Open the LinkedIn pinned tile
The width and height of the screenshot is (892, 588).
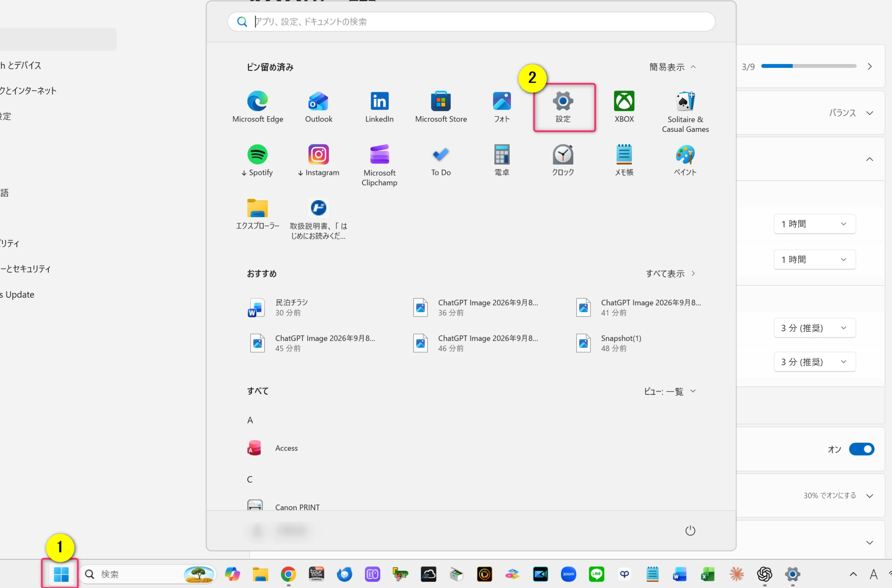(379, 107)
